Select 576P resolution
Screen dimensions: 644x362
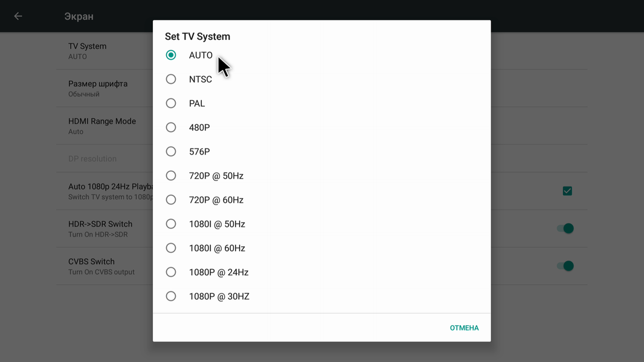click(171, 151)
